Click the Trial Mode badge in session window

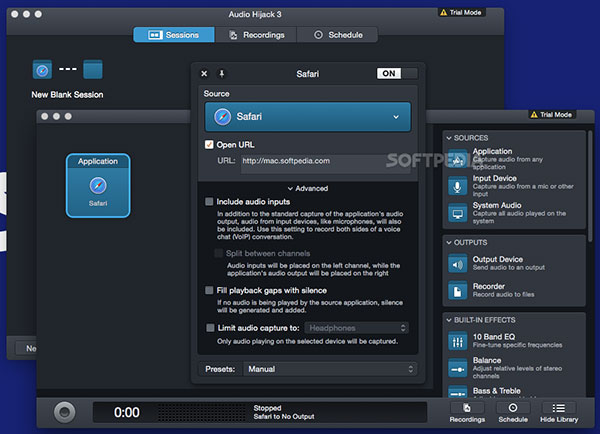coord(551,115)
